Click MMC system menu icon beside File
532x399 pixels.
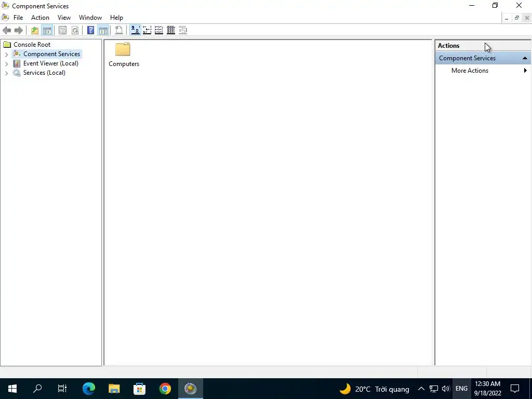click(5, 17)
